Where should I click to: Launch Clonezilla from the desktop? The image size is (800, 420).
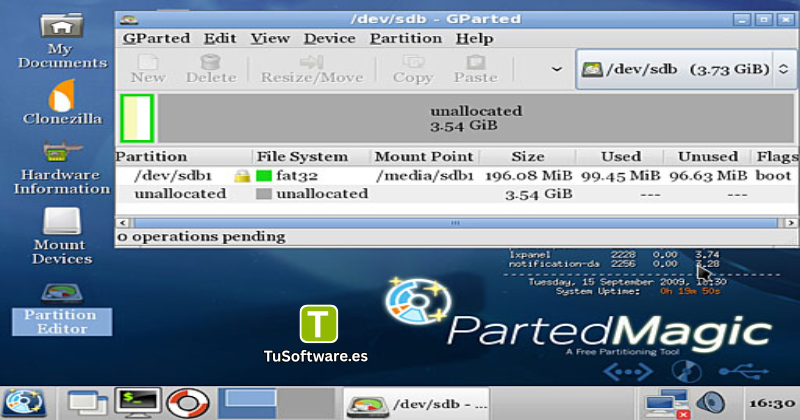pyautogui.click(x=62, y=102)
